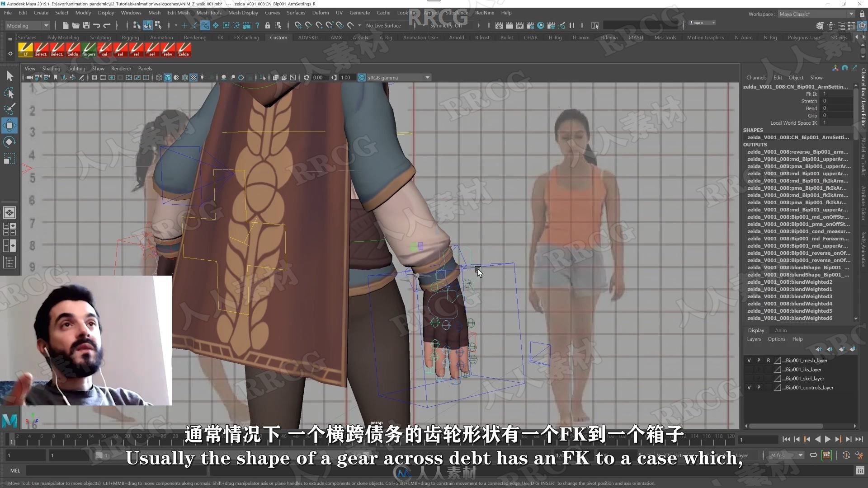The width and height of the screenshot is (868, 488).
Task: Click the lock selection padlock icon
Action: point(268,25)
